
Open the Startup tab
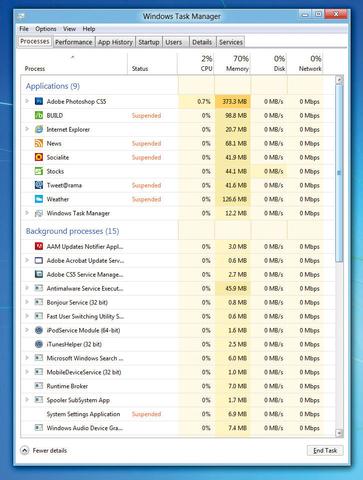(x=149, y=42)
